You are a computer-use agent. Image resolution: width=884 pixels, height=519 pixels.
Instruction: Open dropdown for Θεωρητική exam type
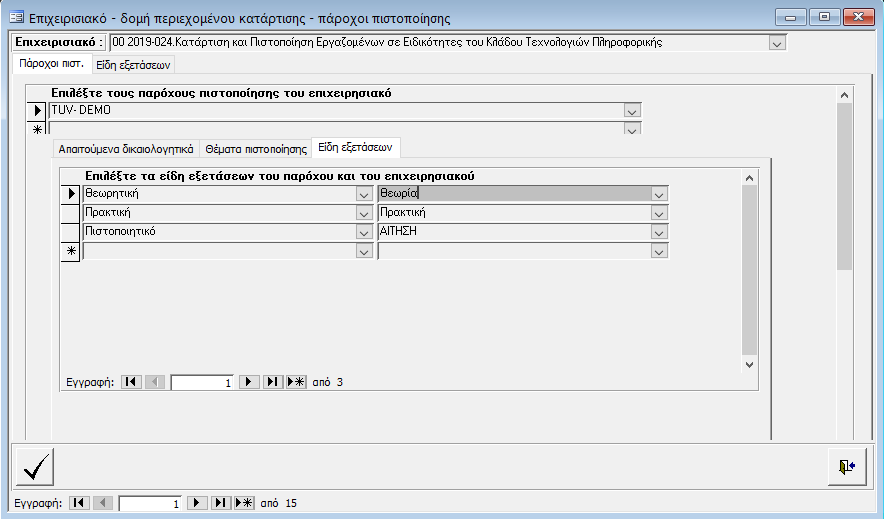364,194
